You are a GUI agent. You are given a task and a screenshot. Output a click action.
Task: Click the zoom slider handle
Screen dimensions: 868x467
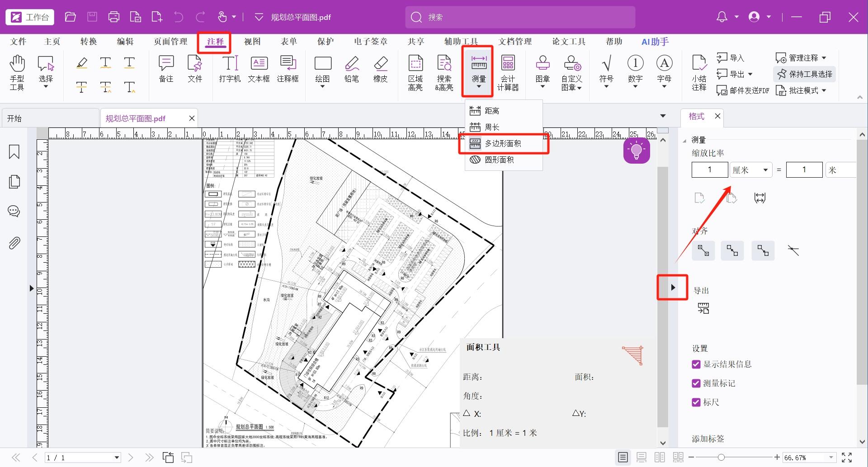721,458
